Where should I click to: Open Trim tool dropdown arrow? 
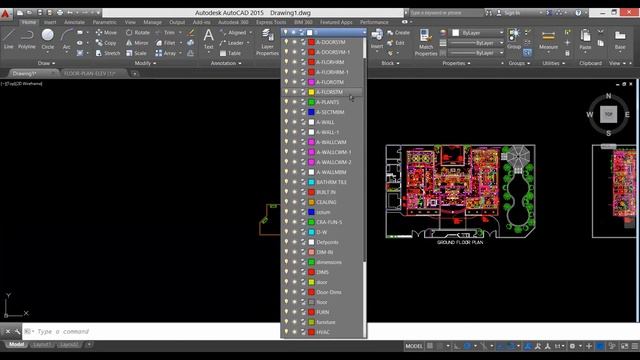coord(180,32)
